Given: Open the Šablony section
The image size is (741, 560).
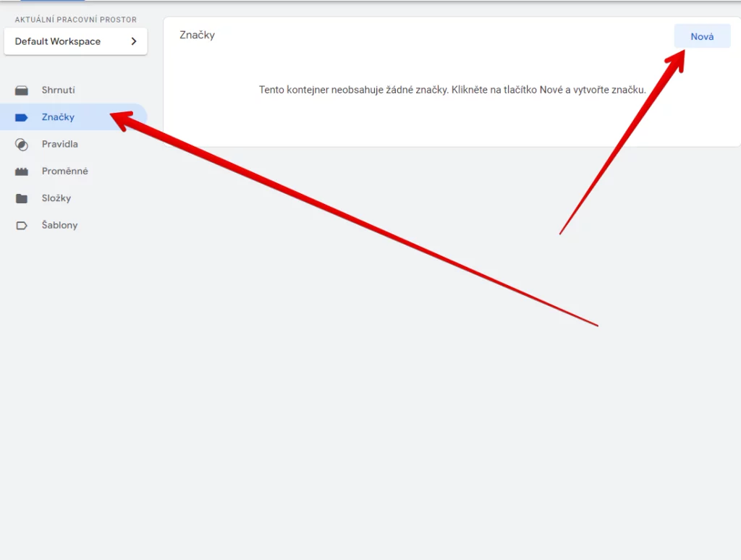Looking at the screenshot, I should point(73,225).
